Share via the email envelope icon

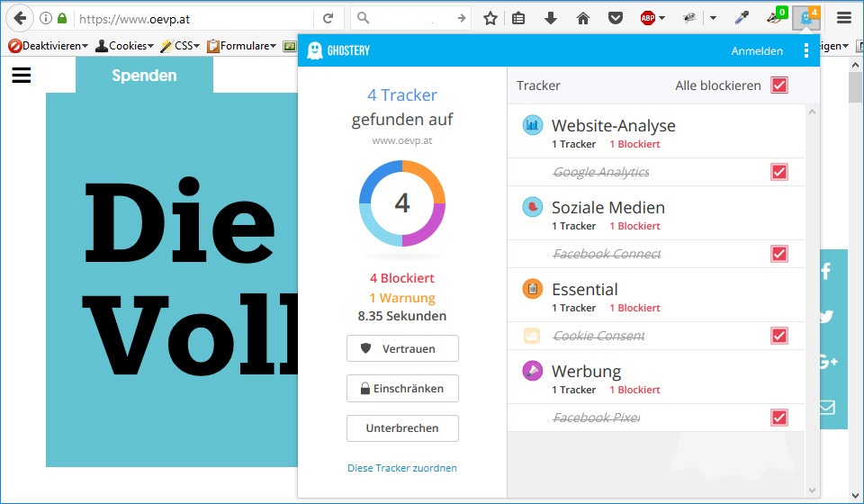pos(827,407)
